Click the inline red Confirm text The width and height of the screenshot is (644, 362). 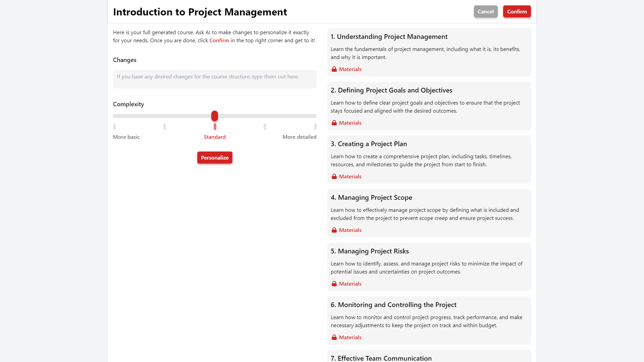click(x=219, y=41)
